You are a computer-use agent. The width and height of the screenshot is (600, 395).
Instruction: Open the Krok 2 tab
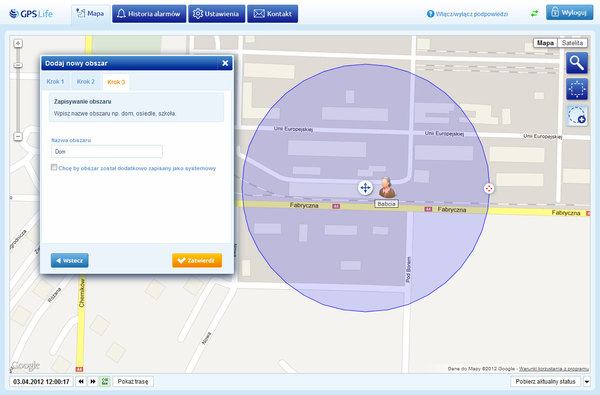[86, 82]
